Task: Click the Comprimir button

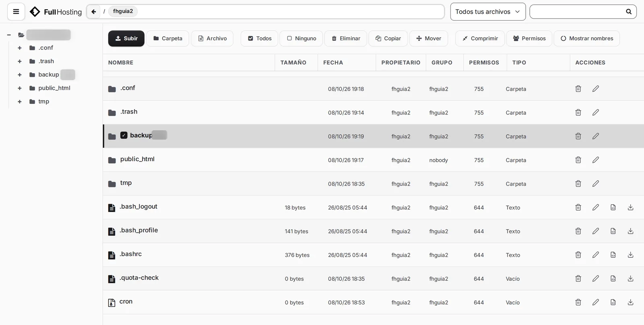Action: [480, 39]
